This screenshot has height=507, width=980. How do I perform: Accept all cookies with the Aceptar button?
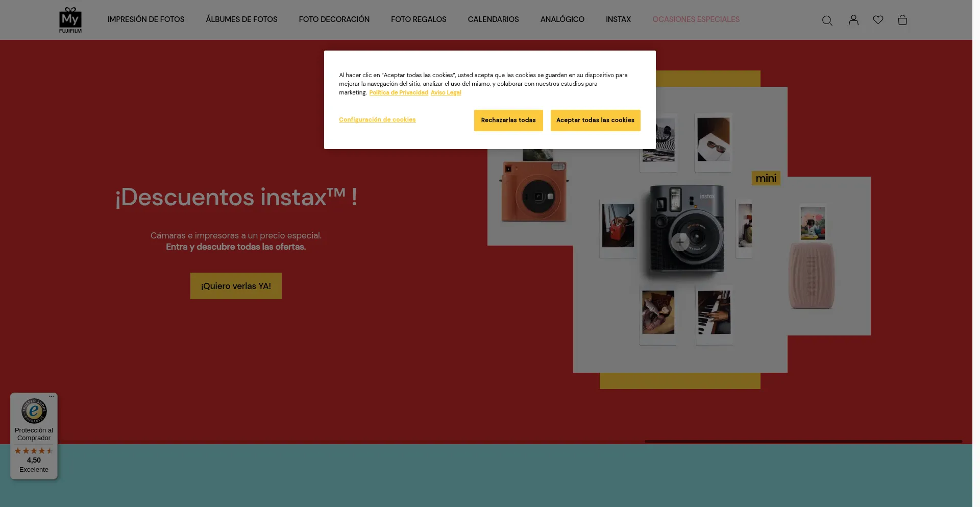(x=595, y=120)
